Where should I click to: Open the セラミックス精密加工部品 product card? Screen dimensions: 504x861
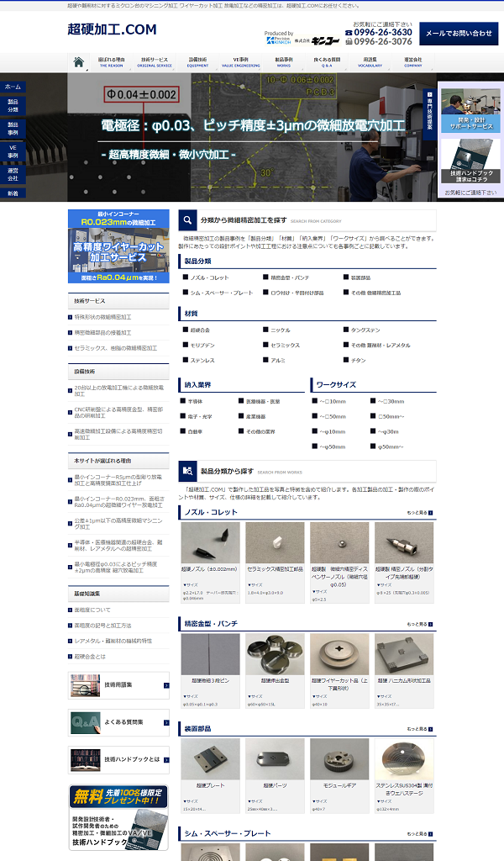[x=275, y=563]
